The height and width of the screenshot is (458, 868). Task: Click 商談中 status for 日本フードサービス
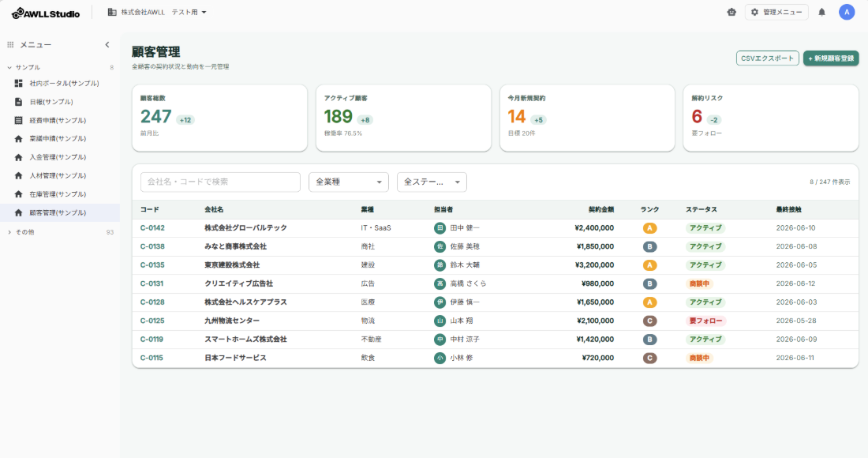(699, 358)
